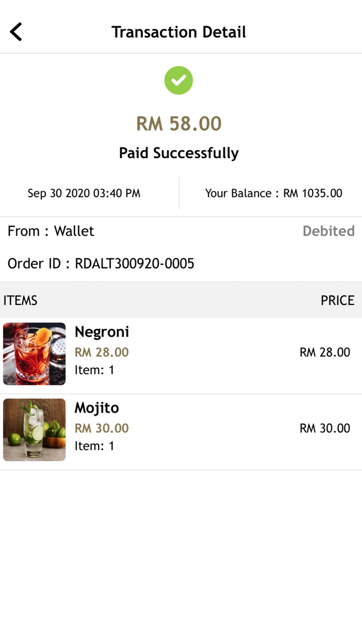Tap the Mojito gold unit price

pos(102,429)
